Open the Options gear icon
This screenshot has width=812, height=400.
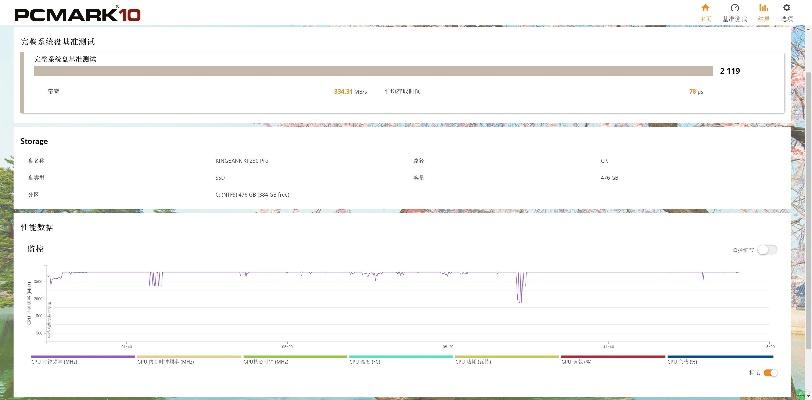tap(787, 12)
